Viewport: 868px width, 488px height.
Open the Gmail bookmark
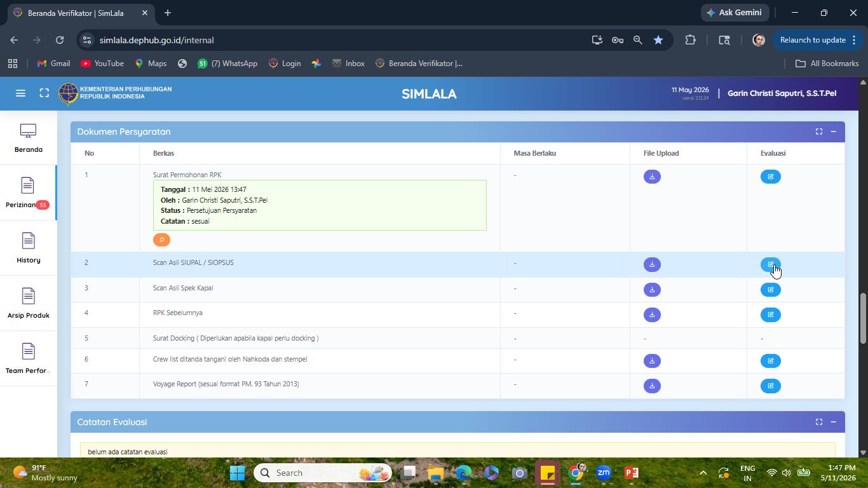pos(54,64)
